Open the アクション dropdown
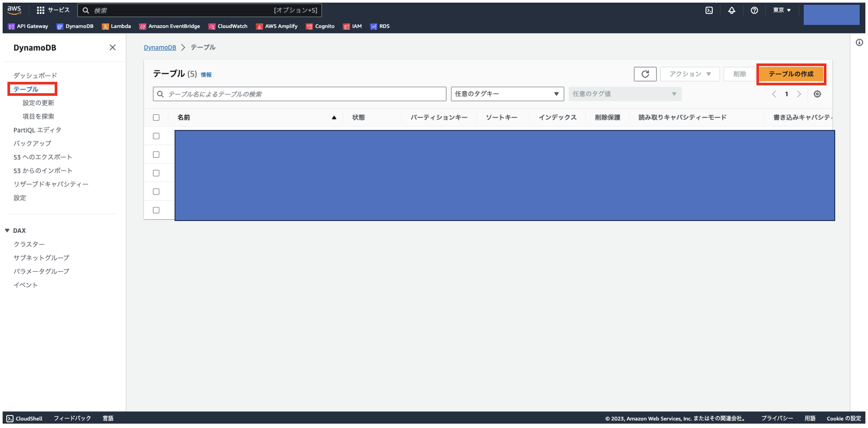 tap(690, 74)
